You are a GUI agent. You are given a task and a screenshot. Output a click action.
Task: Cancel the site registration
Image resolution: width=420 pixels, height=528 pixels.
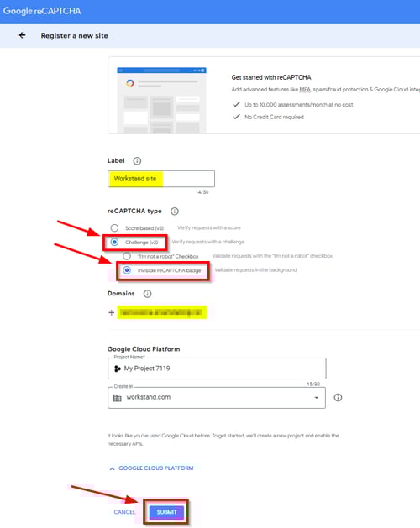coord(124,512)
